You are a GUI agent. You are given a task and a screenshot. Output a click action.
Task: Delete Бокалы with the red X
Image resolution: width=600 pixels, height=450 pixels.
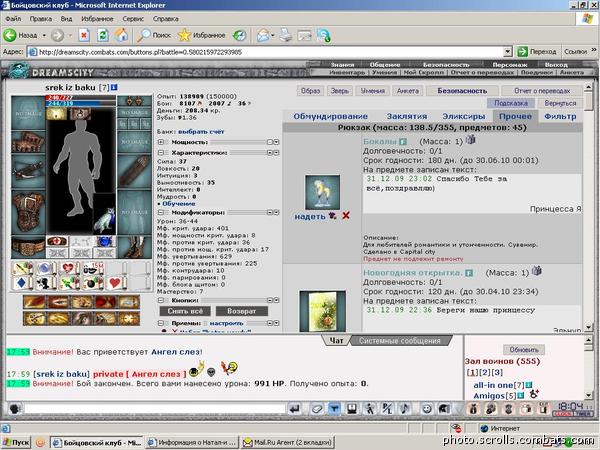coord(346,215)
